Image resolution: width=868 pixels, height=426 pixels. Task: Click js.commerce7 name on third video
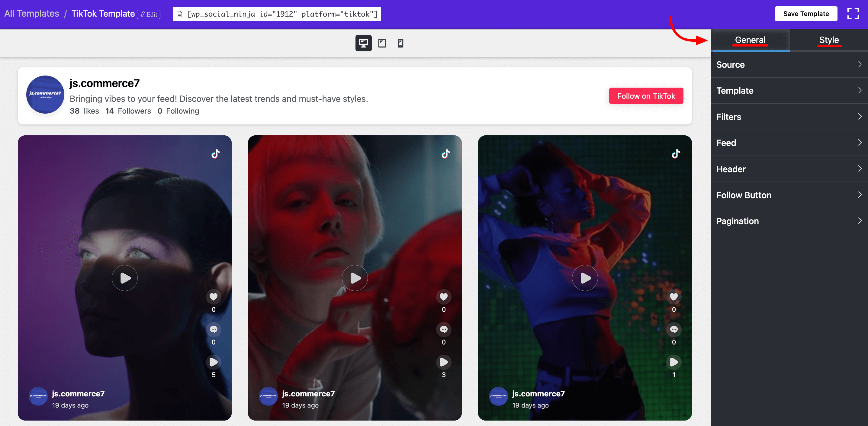(538, 394)
